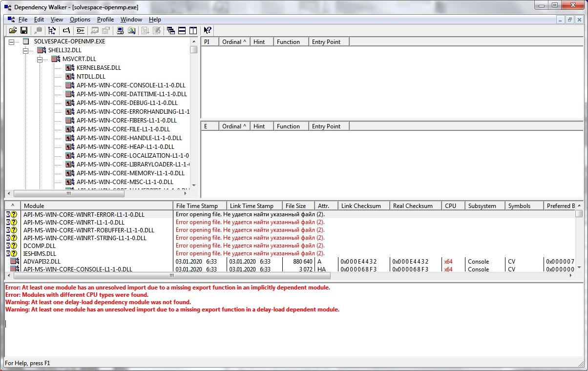Click the magnifier search toolbar icon
This screenshot has height=371, width=588.
tap(132, 30)
